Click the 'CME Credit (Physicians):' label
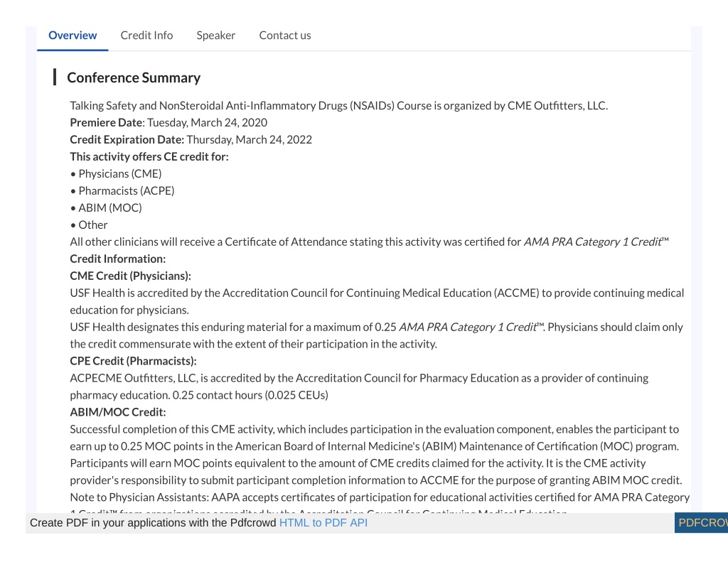 [x=131, y=276]
